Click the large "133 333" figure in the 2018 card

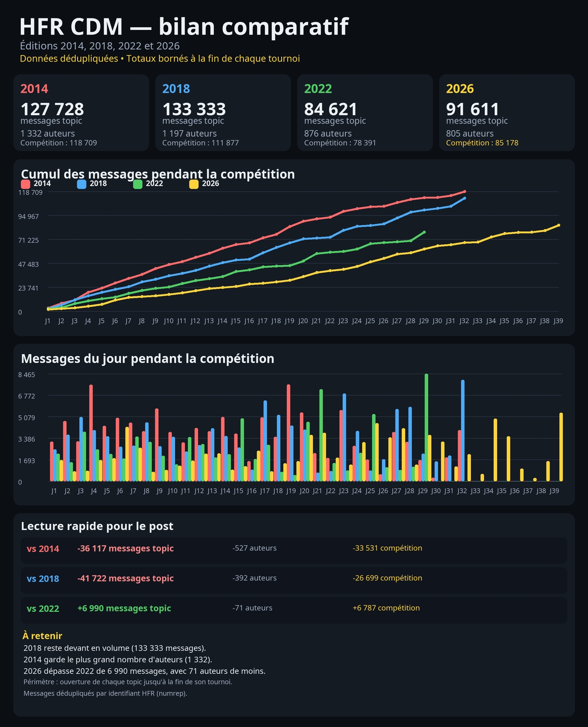pyautogui.click(x=194, y=109)
